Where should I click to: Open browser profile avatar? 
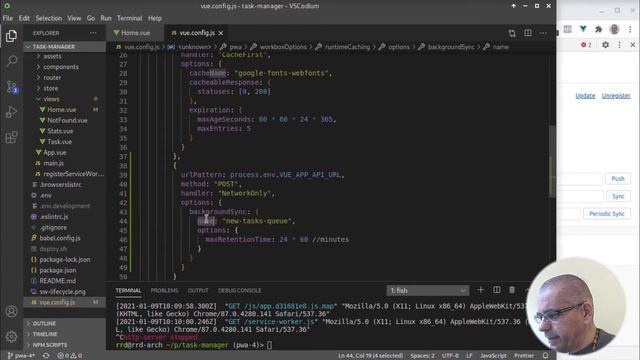(x=614, y=29)
